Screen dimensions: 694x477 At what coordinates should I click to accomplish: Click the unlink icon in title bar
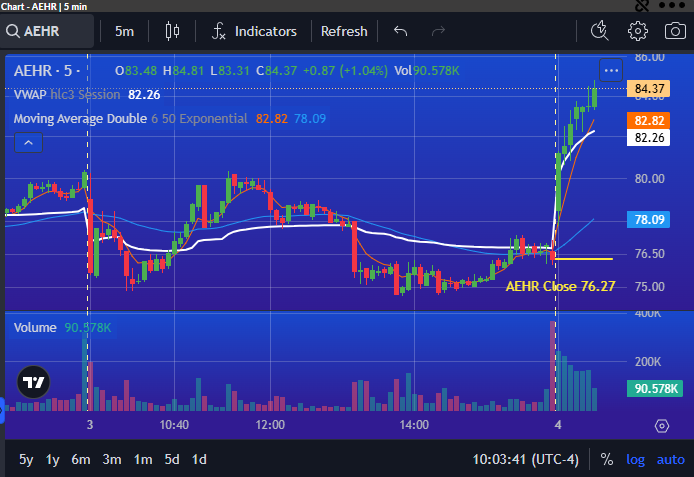(641, 5)
